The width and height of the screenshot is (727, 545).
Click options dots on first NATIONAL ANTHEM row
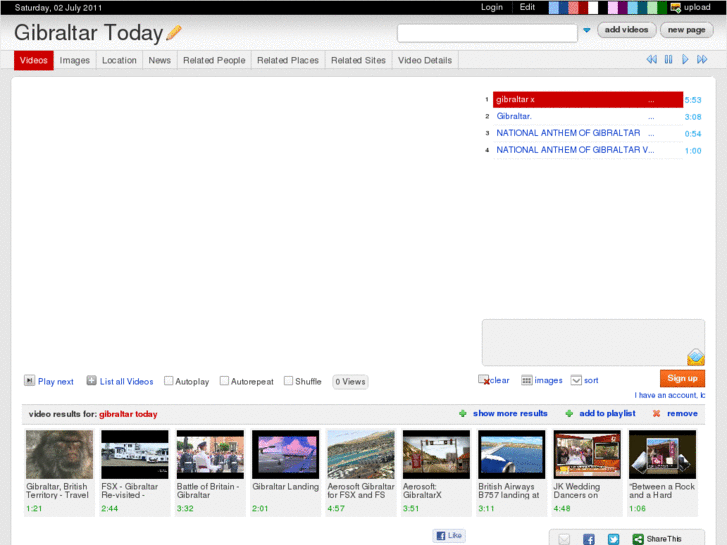click(x=651, y=135)
